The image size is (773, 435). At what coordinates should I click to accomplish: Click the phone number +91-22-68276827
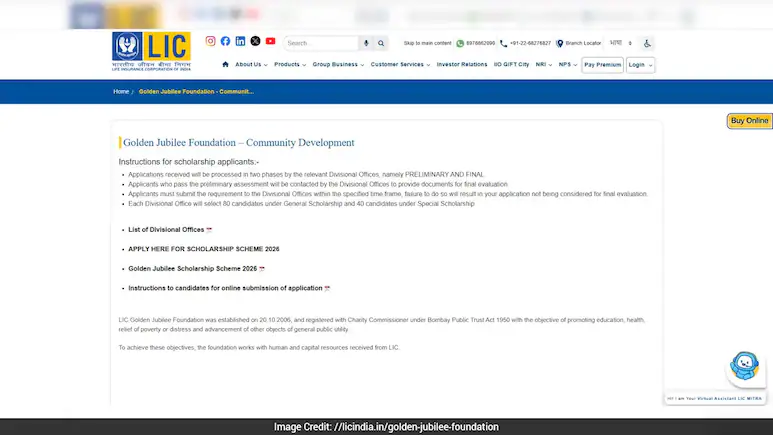coord(530,43)
